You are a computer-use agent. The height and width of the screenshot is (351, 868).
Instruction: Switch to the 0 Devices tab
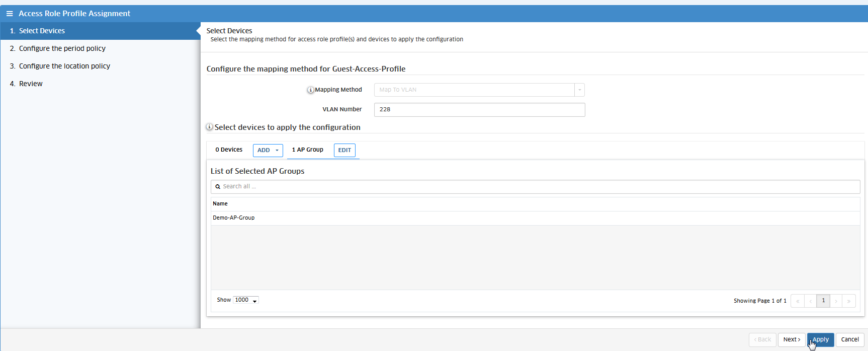pyautogui.click(x=229, y=150)
